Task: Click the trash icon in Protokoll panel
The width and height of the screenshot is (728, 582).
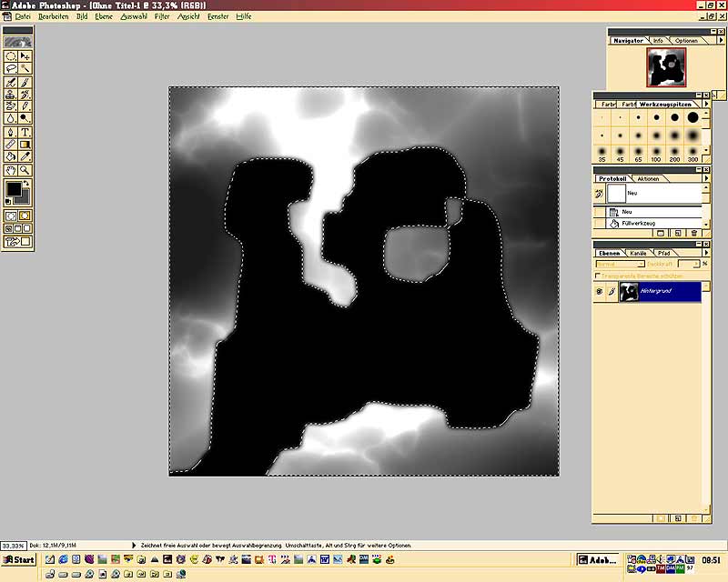Action: tap(694, 233)
